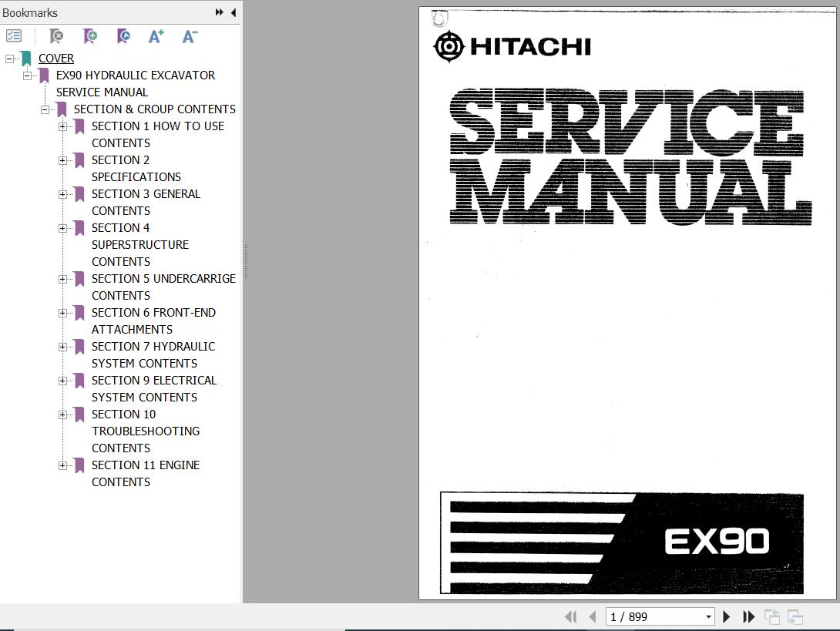The image size is (840, 631).
Task: Expand SECTION 9 ELECTRICAL SYSTEM node
Action: (x=62, y=381)
